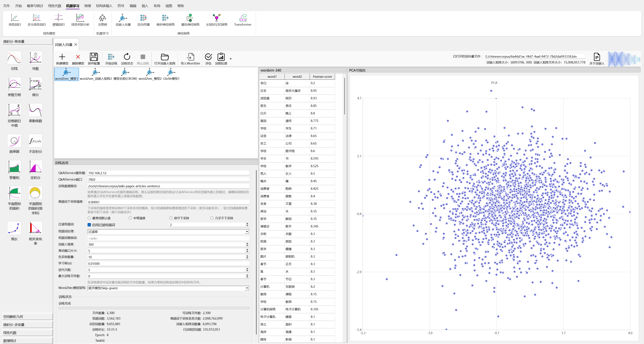The height and width of the screenshot is (344, 644).
Task: Expand 低频词处理 dropdown list
Action: 247,231
